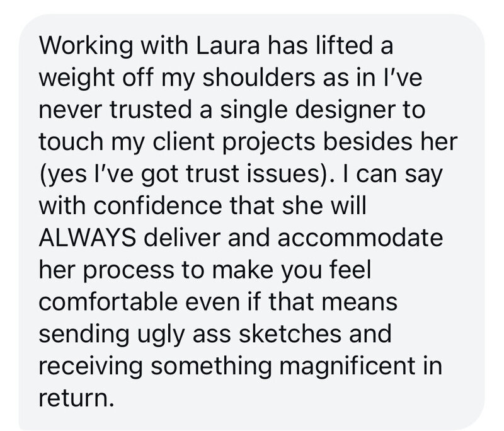The width and height of the screenshot is (504, 431).
Task: Click the name Laura in the message
Action: 227,45
